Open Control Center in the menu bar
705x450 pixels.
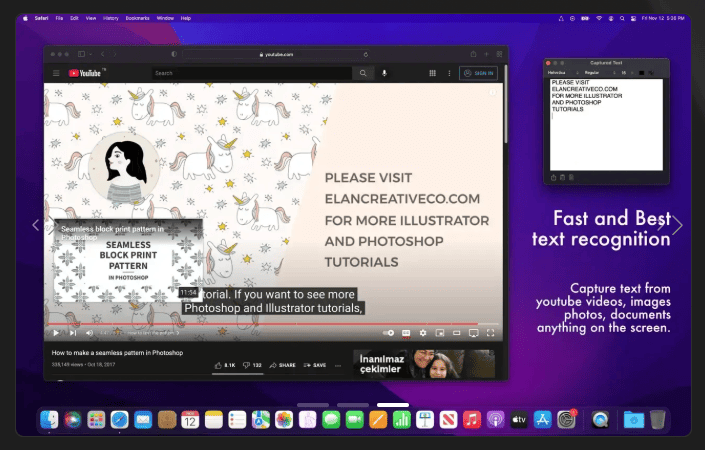[x=633, y=18]
